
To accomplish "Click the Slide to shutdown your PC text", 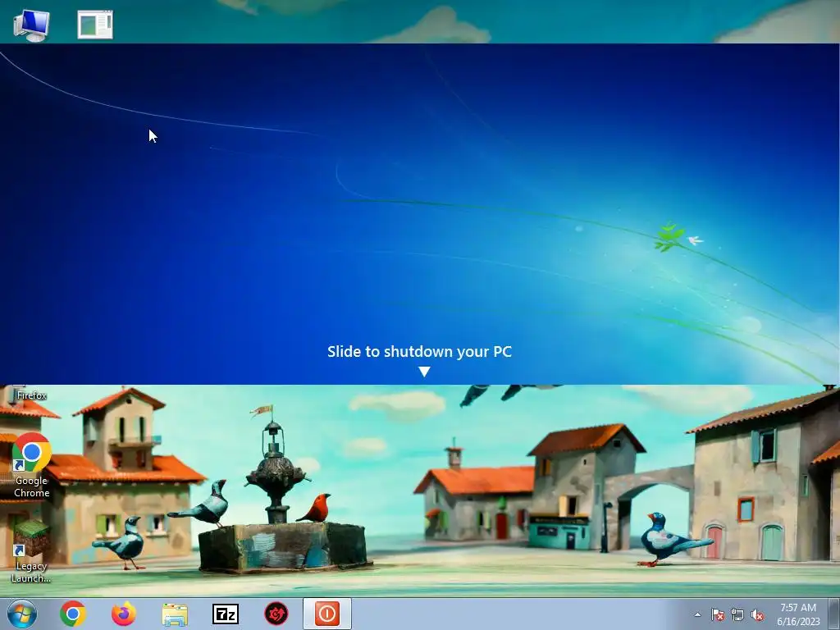I will [x=419, y=351].
